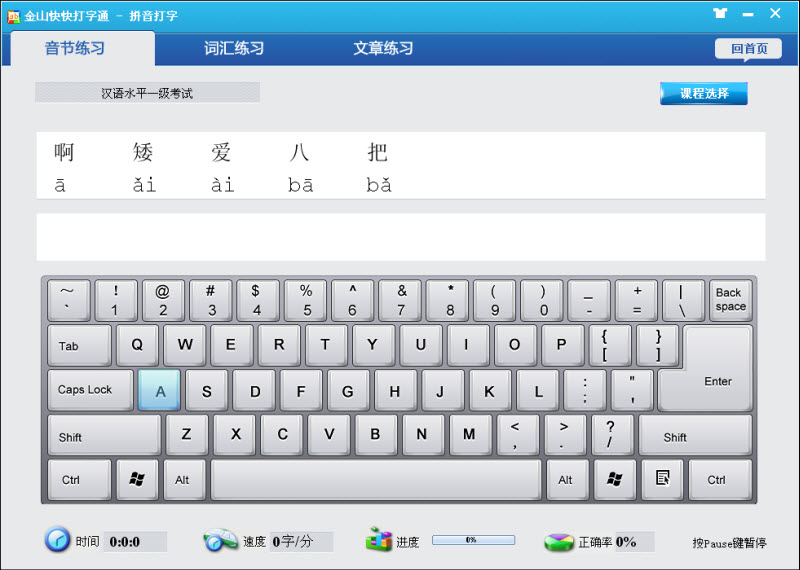Click the skin-change shirt icon in title bar
The width and height of the screenshot is (800, 570).
click(x=720, y=13)
